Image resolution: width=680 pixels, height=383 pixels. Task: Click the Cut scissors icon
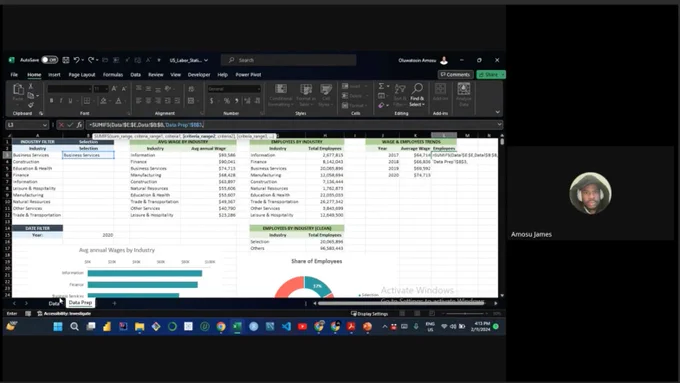[31, 87]
